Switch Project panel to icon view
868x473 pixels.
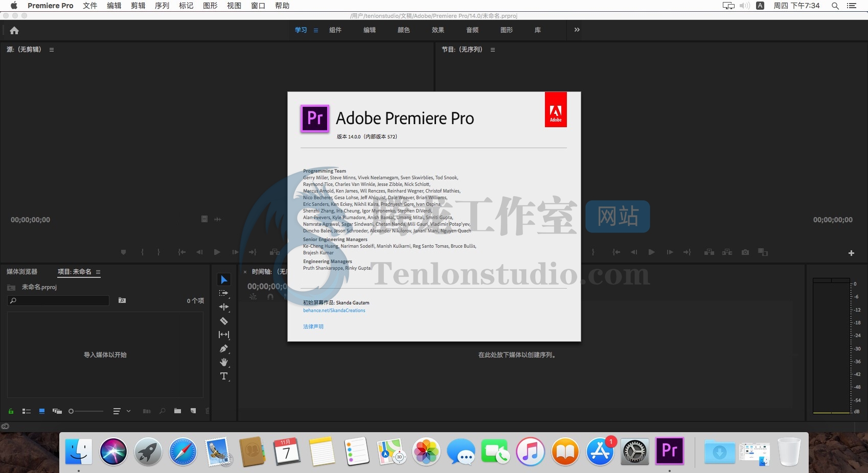(42, 411)
